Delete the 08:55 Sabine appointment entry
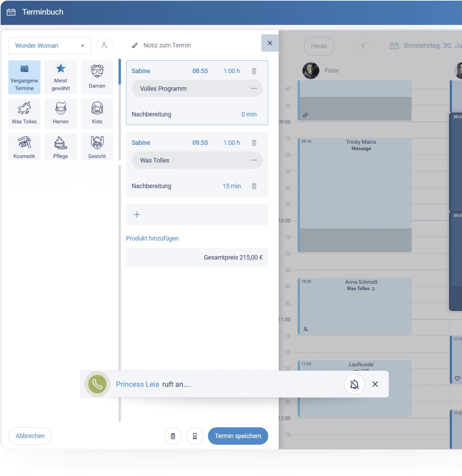Image resolution: width=462 pixels, height=476 pixels. [254, 71]
